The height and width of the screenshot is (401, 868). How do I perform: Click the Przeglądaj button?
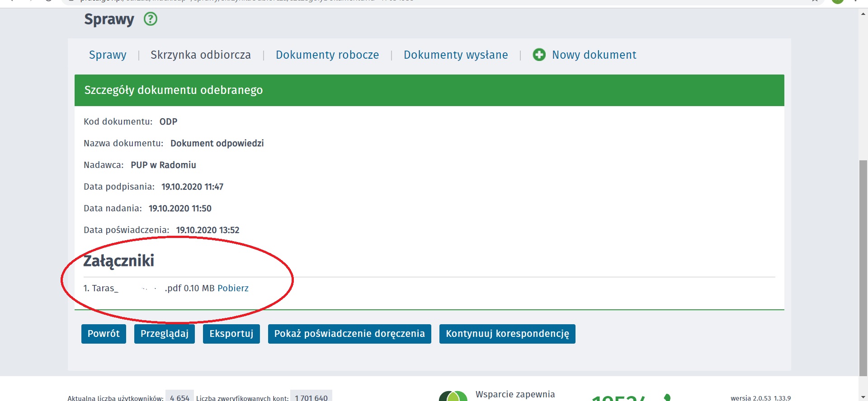tap(164, 334)
